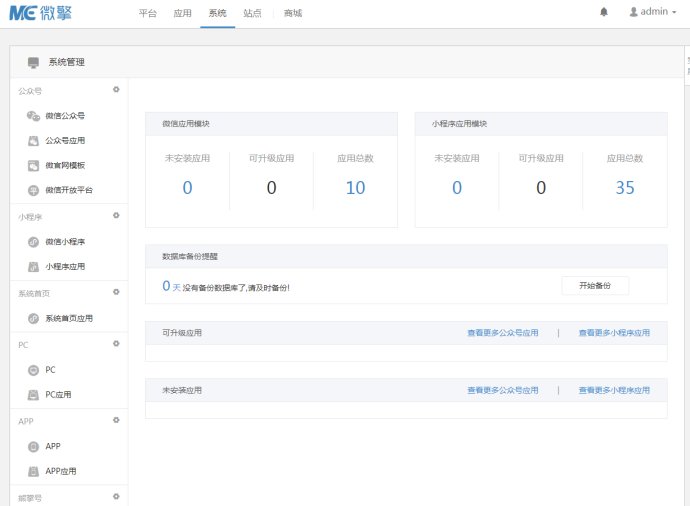Click the 微官网模板 sidebar icon
The width and height of the screenshot is (690, 506).
[33, 165]
